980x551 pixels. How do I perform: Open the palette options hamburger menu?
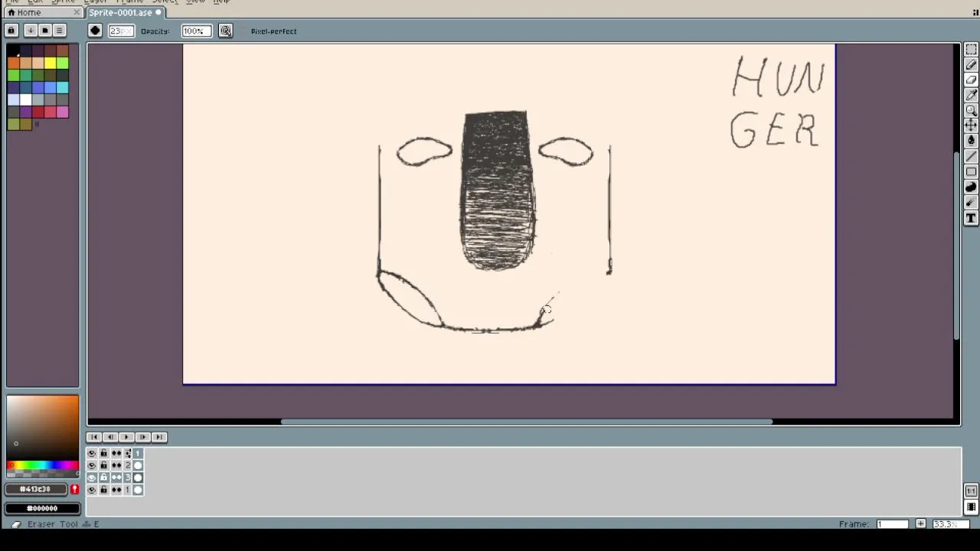pyautogui.click(x=59, y=31)
